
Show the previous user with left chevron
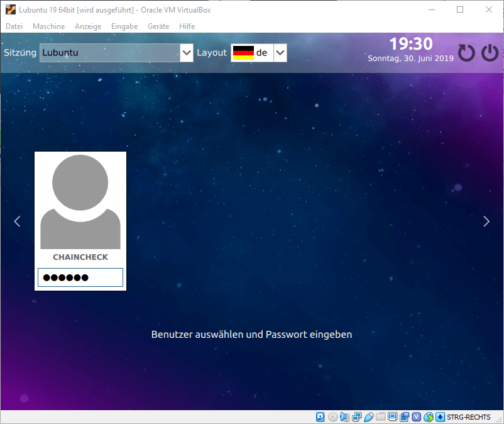click(x=17, y=221)
